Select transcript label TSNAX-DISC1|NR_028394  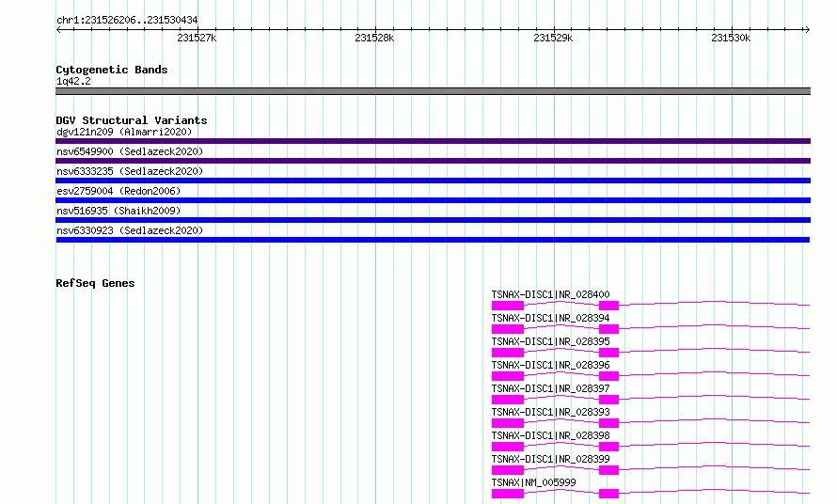point(550,318)
